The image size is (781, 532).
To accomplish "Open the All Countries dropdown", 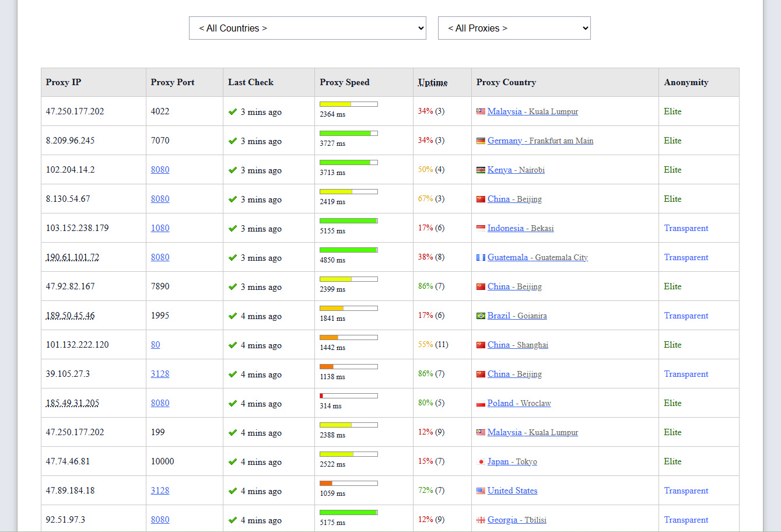I will point(307,28).
